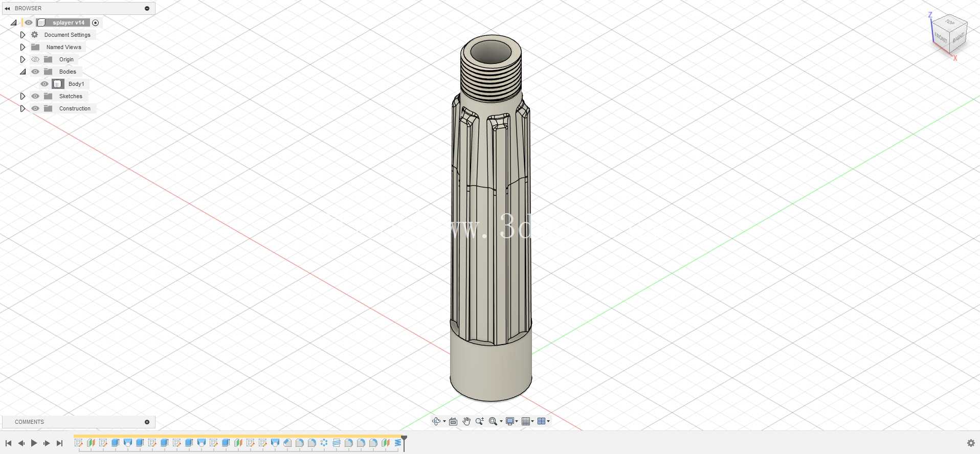Select the thread feature left of three fillets
Viewport: 980px width, 454px height.
[336, 443]
